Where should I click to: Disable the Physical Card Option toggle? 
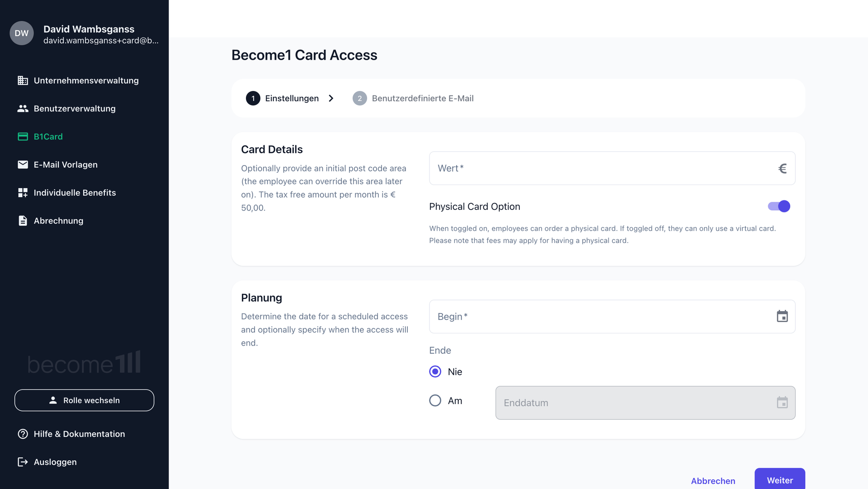(x=779, y=206)
